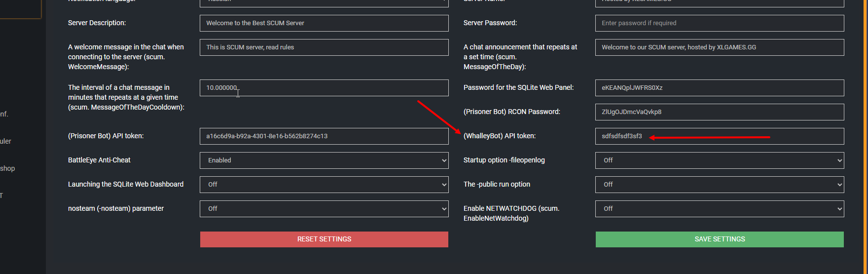Image resolution: width=868 pixels, height=274 pixels.
Task: Open the BattleEye Anti-Cheat dropdown
Action: click(x=324, y=160)
